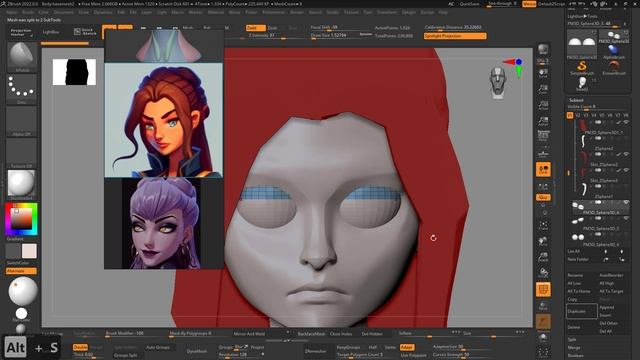
Task: Open the Texture Off selector
Action: click(x=22, y=153)
